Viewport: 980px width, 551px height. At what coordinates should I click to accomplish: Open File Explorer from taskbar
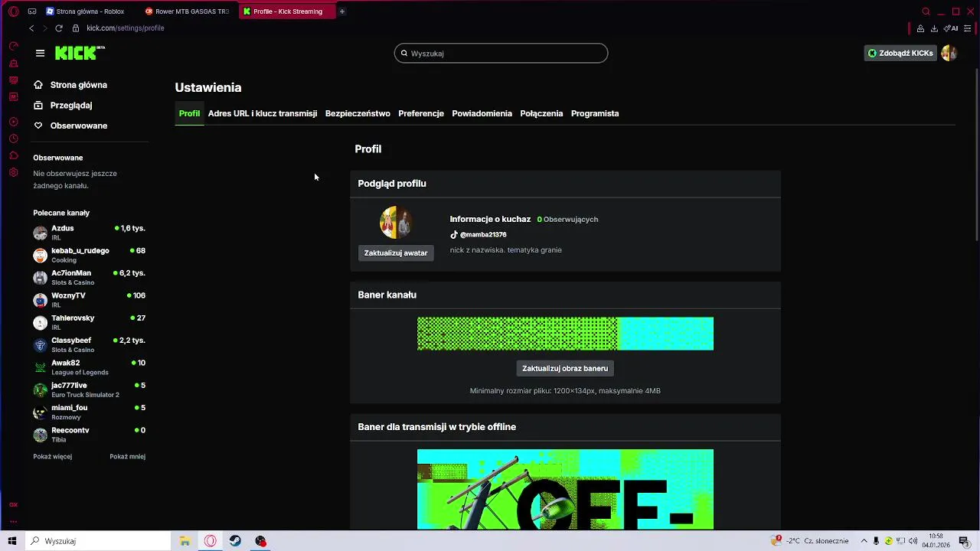(x=185, y=541)
